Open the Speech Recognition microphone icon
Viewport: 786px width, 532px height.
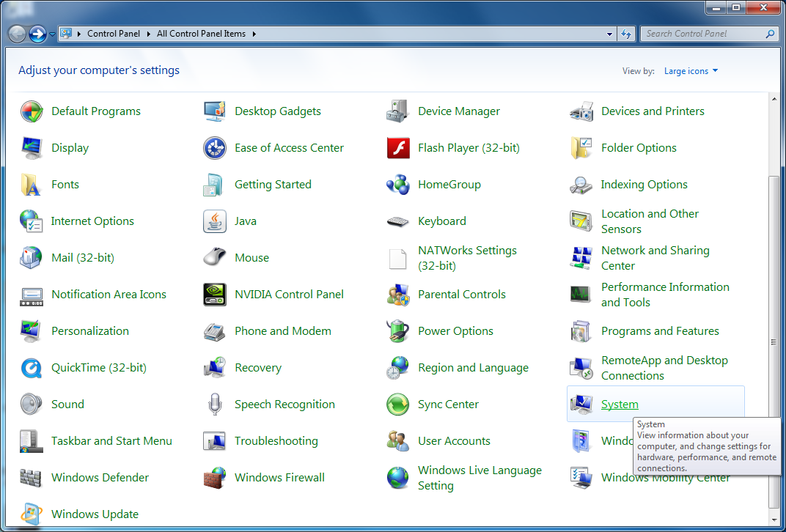[215, 404]
